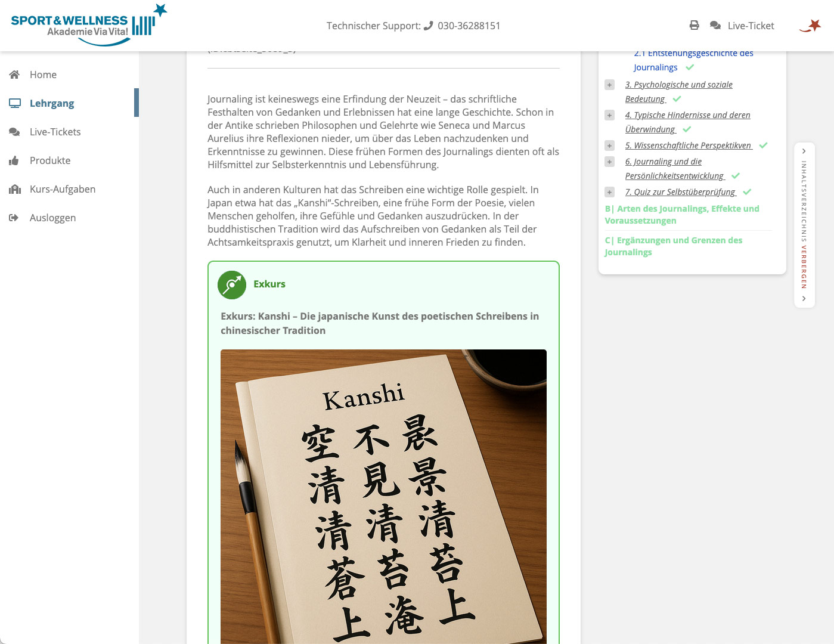Click the Kanshi calligraphy image
The height and width of the screenshot is (644, 834).
[x=383, y=495]
